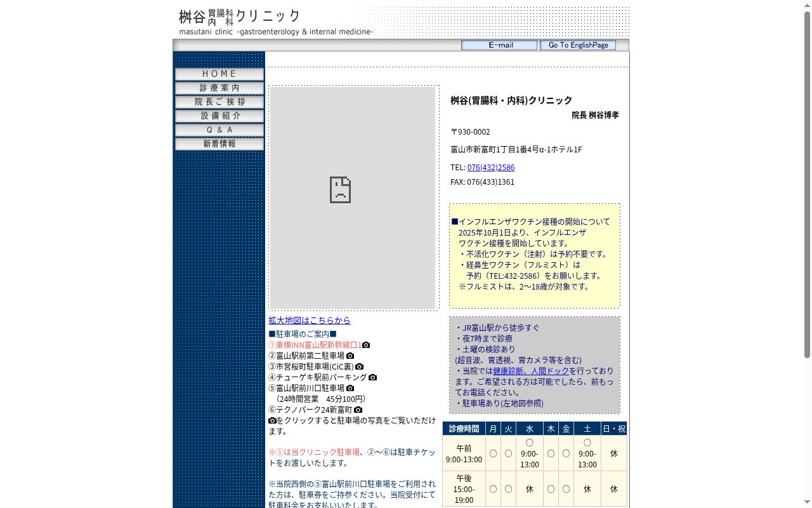Click the 午前 9:00-13:00 row label
This screenshot has width=812, height=508.
tap(464, 453)
